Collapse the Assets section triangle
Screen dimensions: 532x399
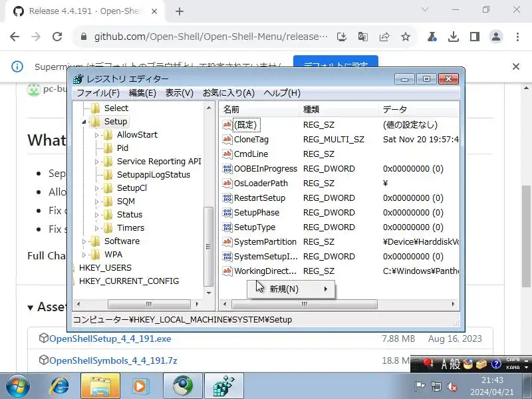(31, 307)
